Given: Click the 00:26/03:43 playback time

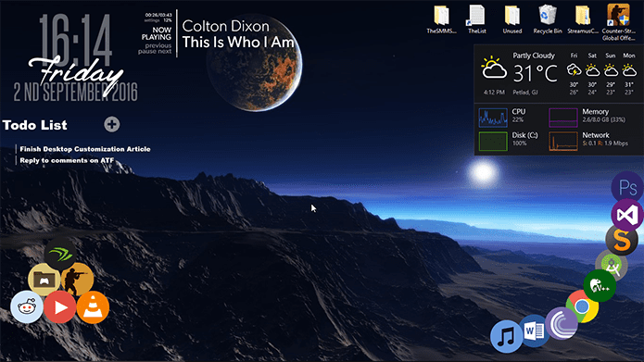Looking at the screenshot, I should [158, 15].
